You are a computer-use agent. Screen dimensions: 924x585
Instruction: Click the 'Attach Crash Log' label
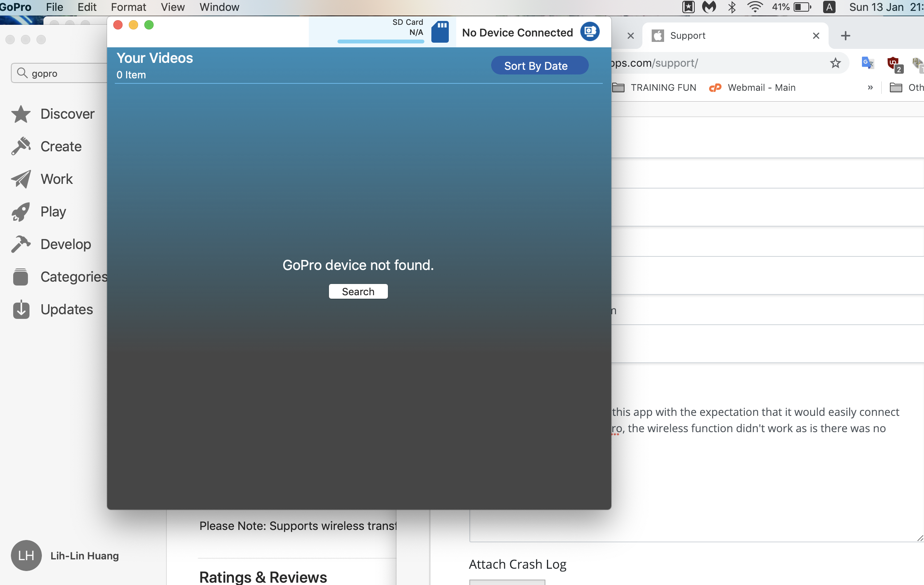517,564
